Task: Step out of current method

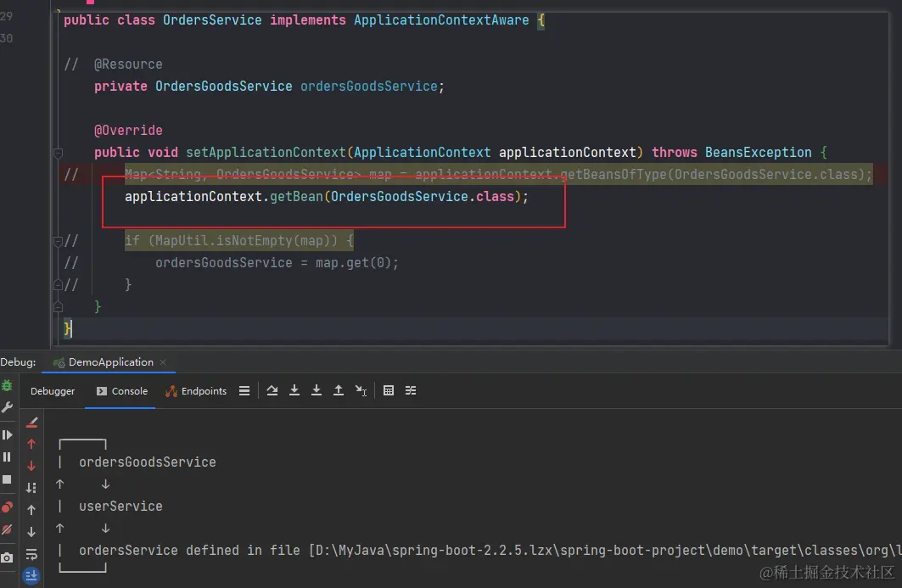Action: [339, 390]
